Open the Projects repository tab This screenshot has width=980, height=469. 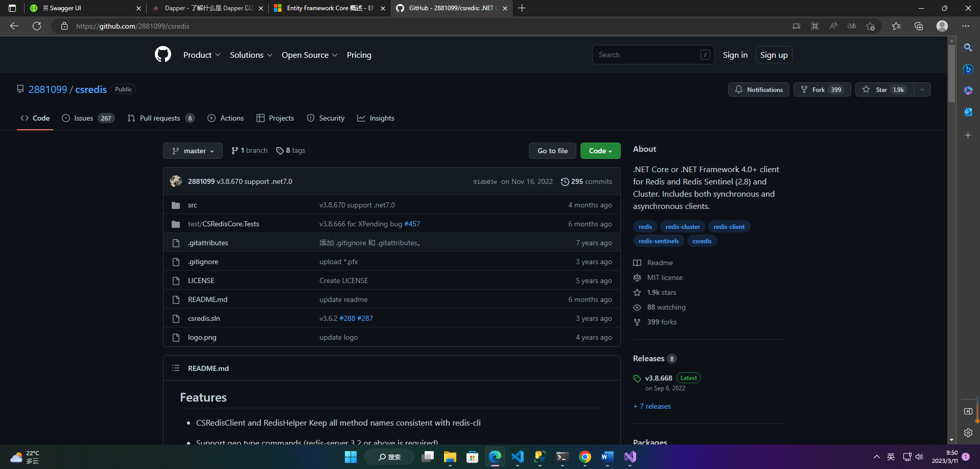[275, 118]
